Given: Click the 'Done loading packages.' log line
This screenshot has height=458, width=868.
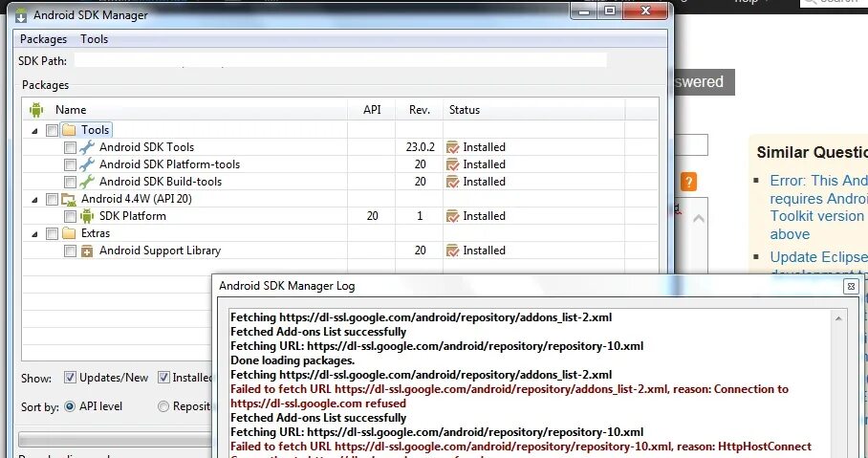Looking at the screenshot, I should click(x=293, y=360).
